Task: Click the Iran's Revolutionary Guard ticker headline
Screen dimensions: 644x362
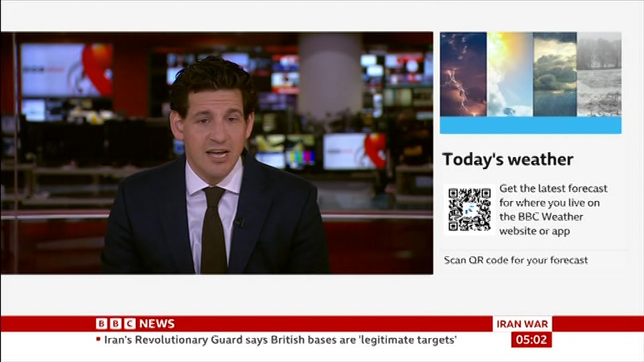Action: 280,340
